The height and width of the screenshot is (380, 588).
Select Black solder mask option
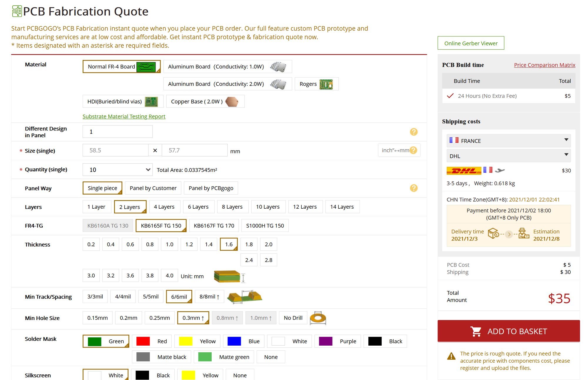click(x=385, y=341)
